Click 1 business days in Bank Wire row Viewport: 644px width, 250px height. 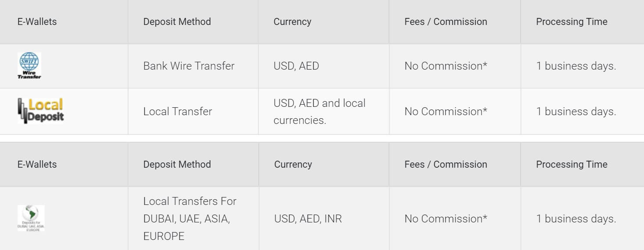[x=576, y=66]
